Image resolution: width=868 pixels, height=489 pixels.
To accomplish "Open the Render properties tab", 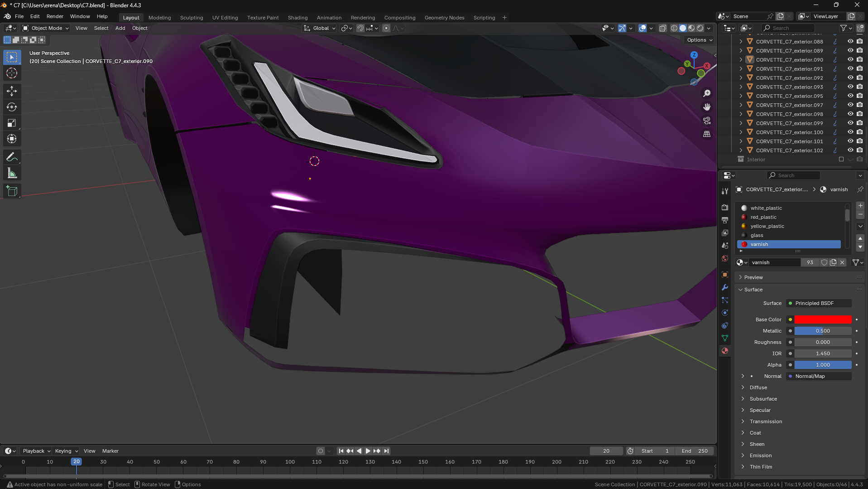I will 725,207.
